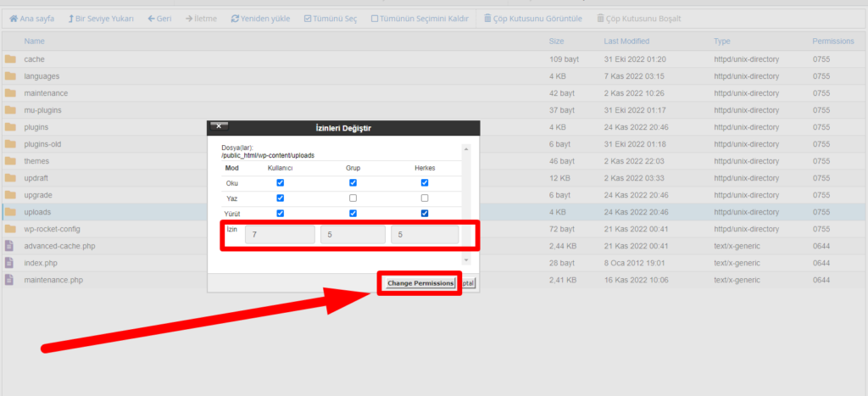Sort by Last Modified column

tap(626, 41)
